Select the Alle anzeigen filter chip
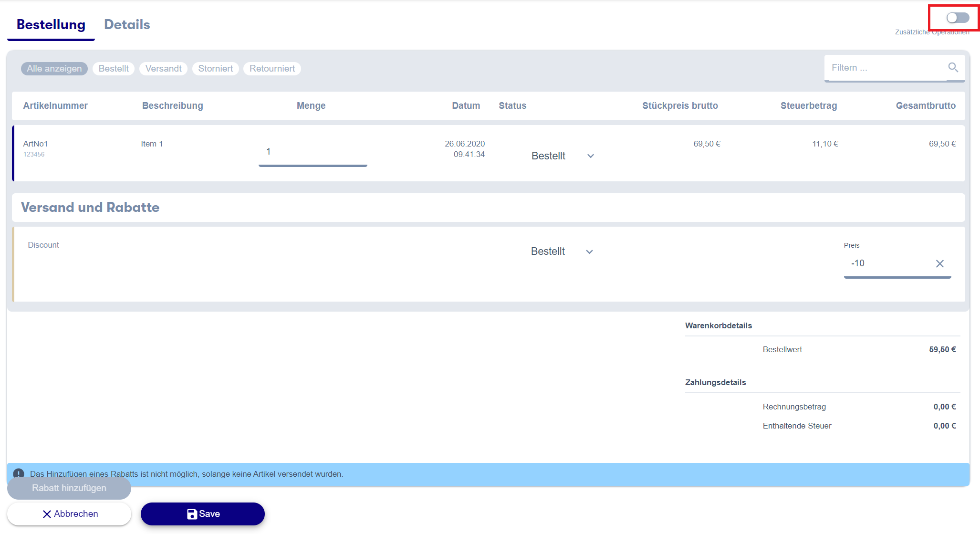 tap(54, 69)
